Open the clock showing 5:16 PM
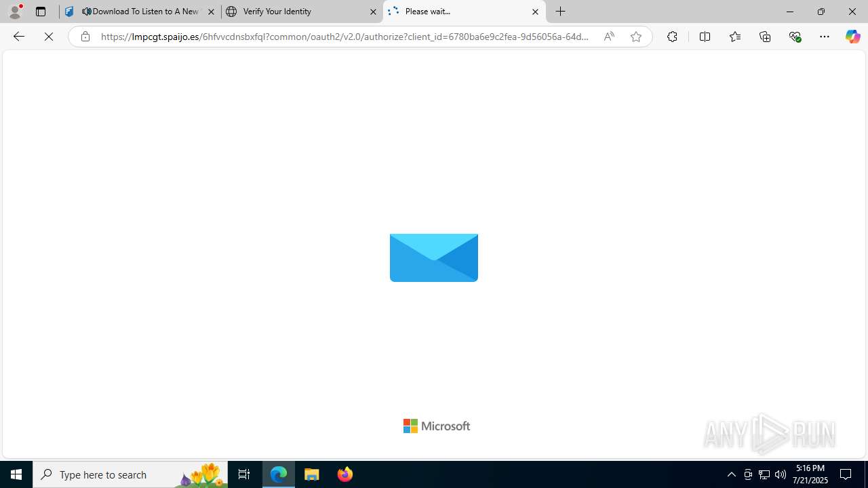This screenshot has width=868, height=488. tap(810, 474)
